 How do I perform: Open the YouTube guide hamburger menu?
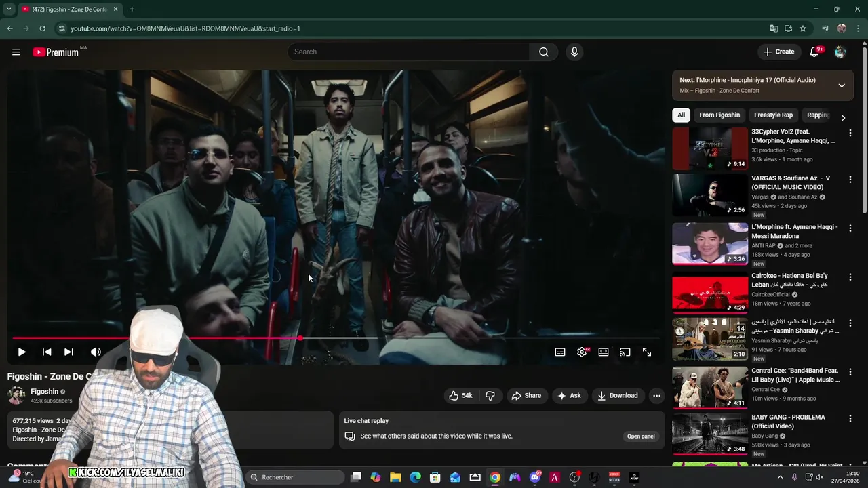(16, 52)
